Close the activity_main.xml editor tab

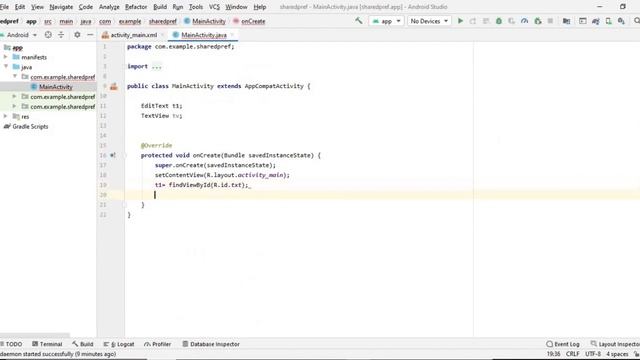[x=162, y=35]
